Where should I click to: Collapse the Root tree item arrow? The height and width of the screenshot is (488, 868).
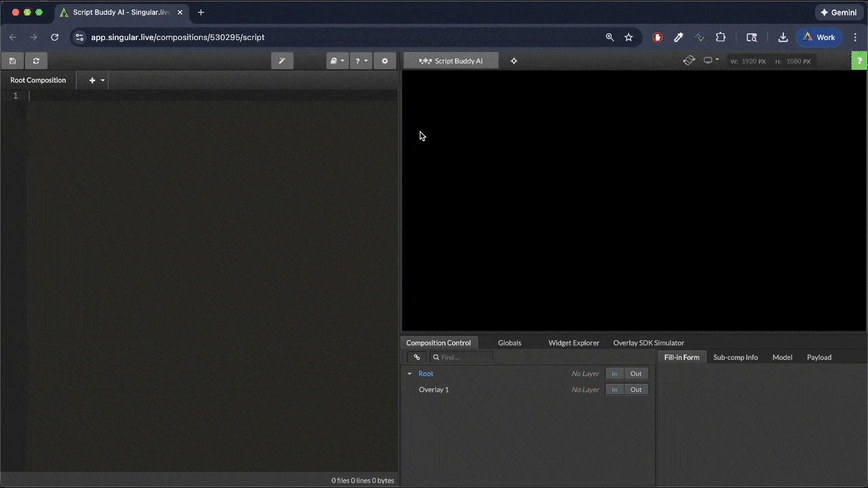[x=410, y=374]
